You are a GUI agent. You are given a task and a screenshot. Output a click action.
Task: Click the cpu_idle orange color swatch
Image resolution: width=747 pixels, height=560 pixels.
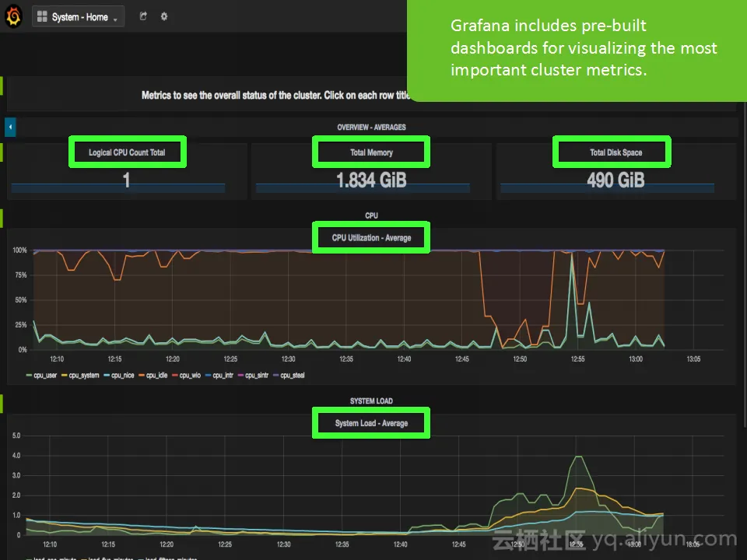click(142, 375)
